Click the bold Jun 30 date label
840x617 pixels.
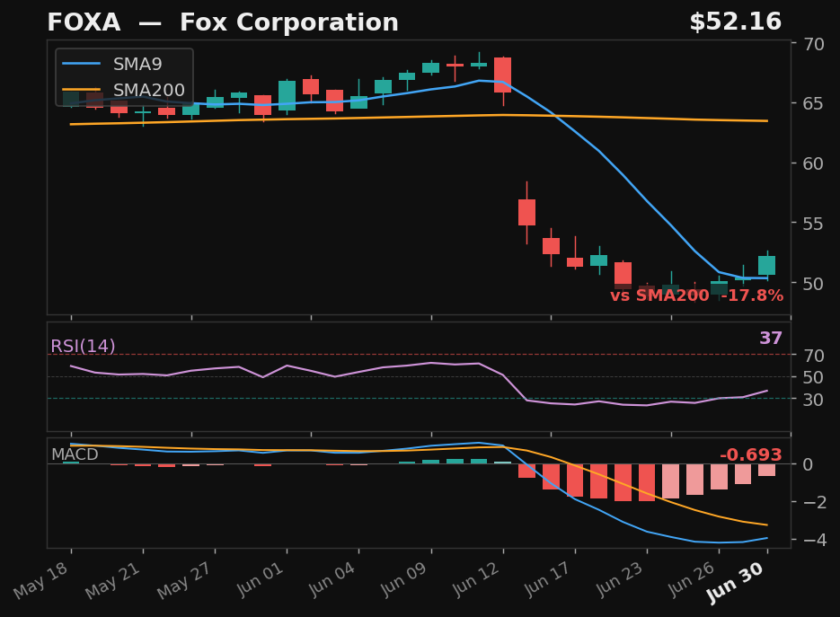[735, 583]
